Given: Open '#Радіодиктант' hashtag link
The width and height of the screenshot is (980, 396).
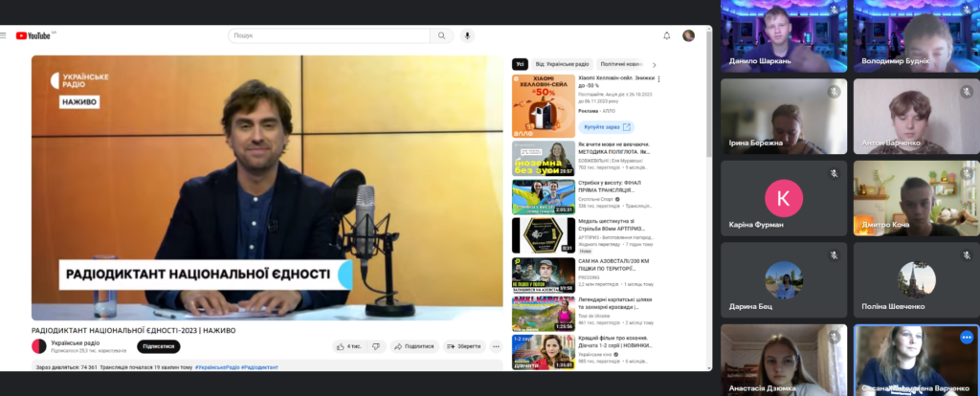Looking at the screenshot, I should 259,367.
